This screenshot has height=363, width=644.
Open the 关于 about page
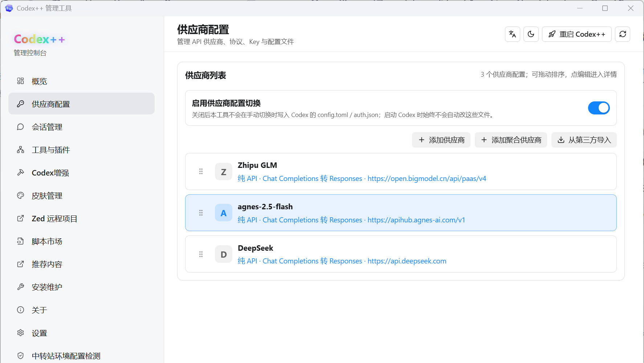(x=81, y=310)
